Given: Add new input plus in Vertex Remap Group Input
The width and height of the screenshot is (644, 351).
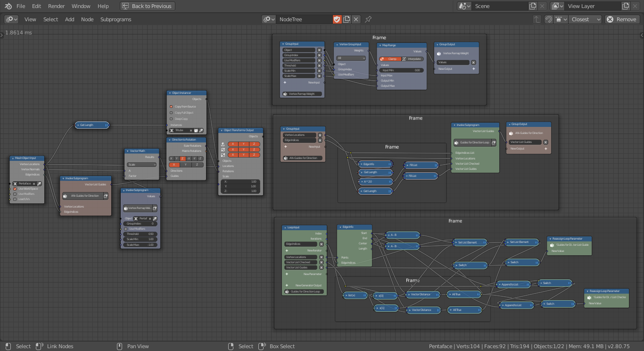Looking at the screenshot, I should coord(285,83).
